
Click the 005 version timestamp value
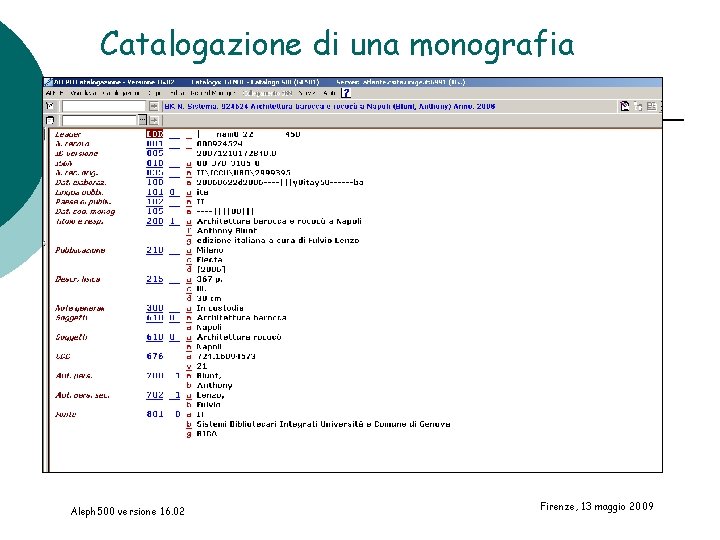tap(236, 153)
